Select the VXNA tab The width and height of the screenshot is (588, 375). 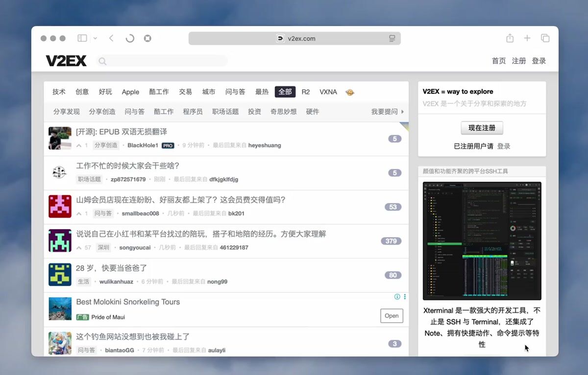pos(328,92)
